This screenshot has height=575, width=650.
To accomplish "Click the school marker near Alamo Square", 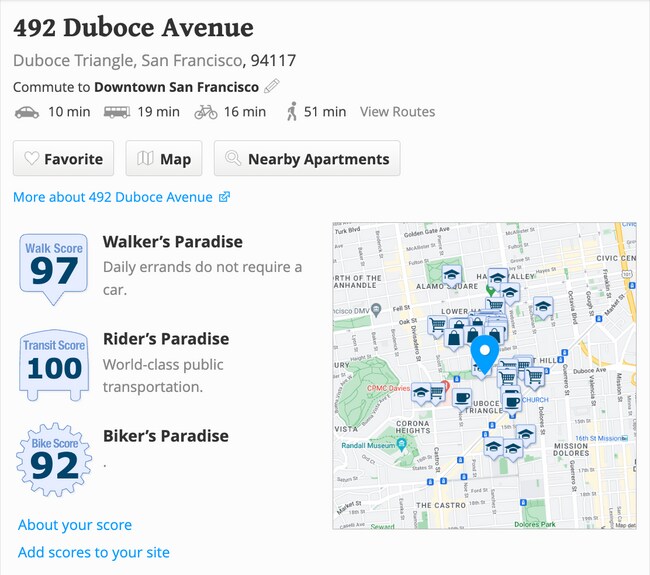I will [x=451, y=275].
